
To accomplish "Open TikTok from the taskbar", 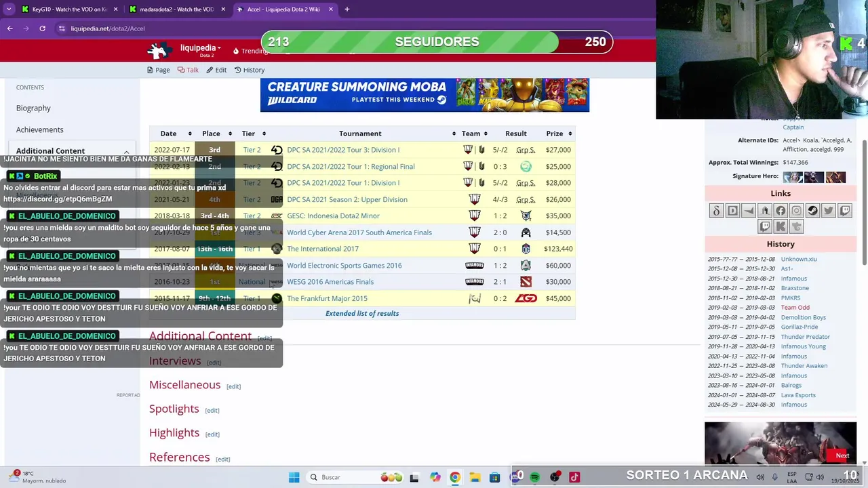I will [574, 477].
